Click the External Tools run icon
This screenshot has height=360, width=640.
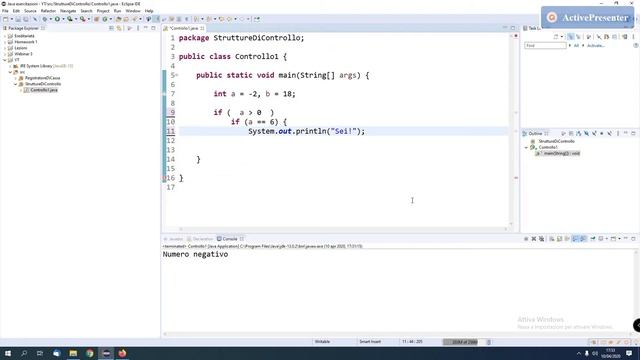click(x=82, y=19)
